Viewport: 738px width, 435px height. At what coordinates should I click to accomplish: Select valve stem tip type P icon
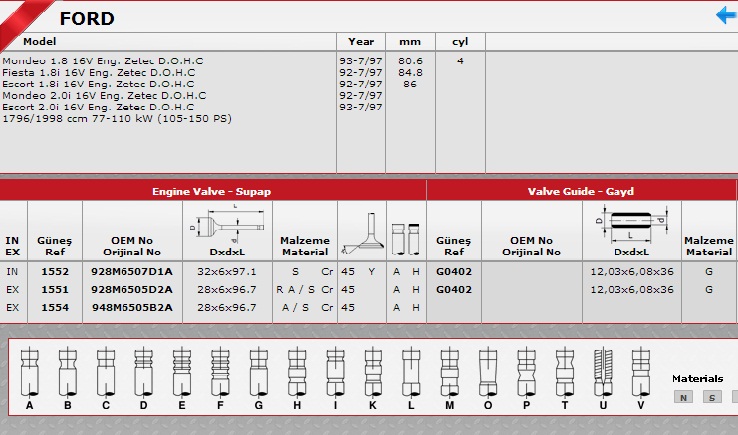(x=526, y=373)
